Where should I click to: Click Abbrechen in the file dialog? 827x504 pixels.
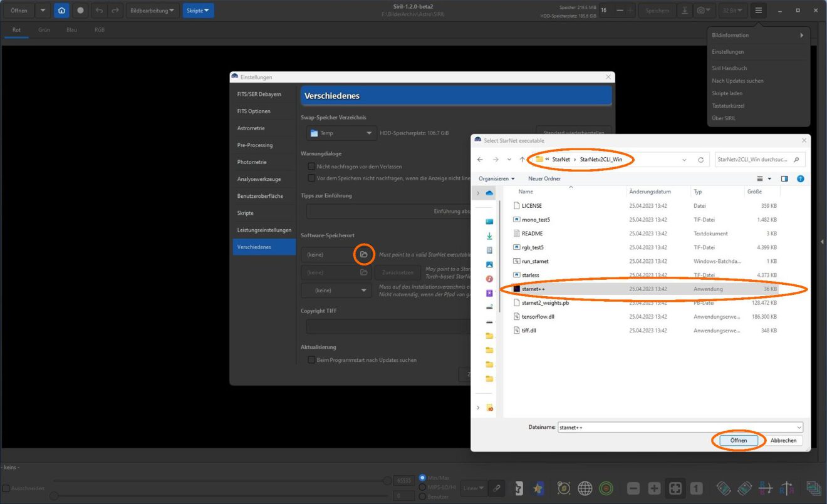pyautogui.click(x=783, y=441)
